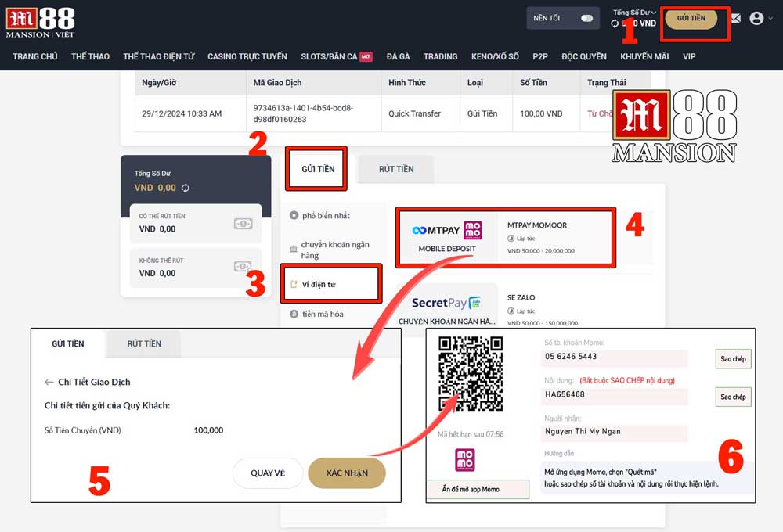Click the Momo QR code image
This screenshot has width=783, height=532.
point(471,373)
